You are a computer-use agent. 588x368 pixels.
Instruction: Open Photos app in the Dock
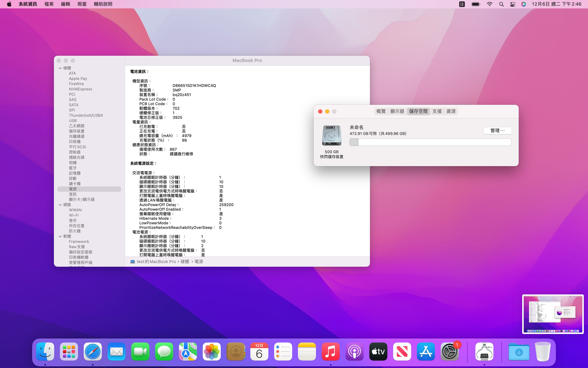tap(212, 352)
